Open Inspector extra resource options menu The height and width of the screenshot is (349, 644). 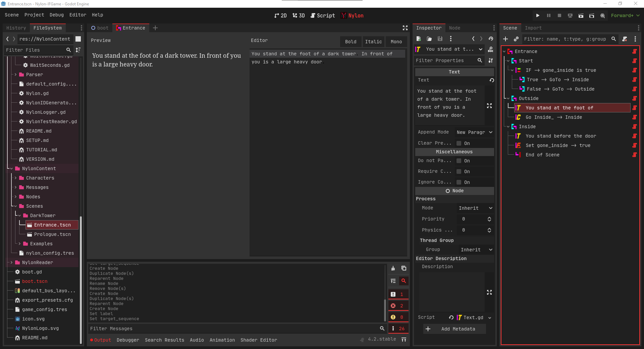pos(451,39)
